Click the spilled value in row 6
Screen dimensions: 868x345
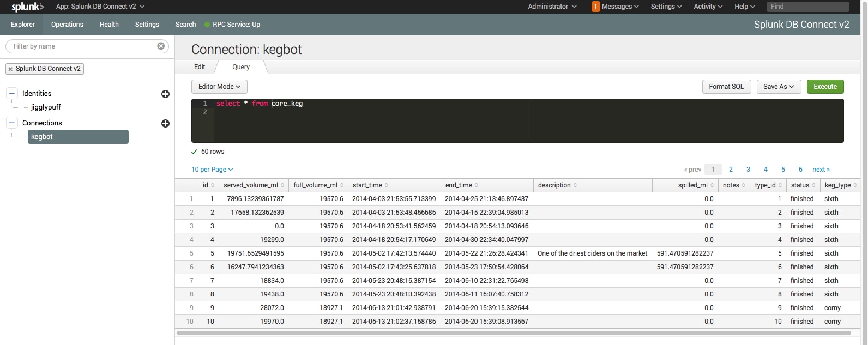tap(685, 267)
